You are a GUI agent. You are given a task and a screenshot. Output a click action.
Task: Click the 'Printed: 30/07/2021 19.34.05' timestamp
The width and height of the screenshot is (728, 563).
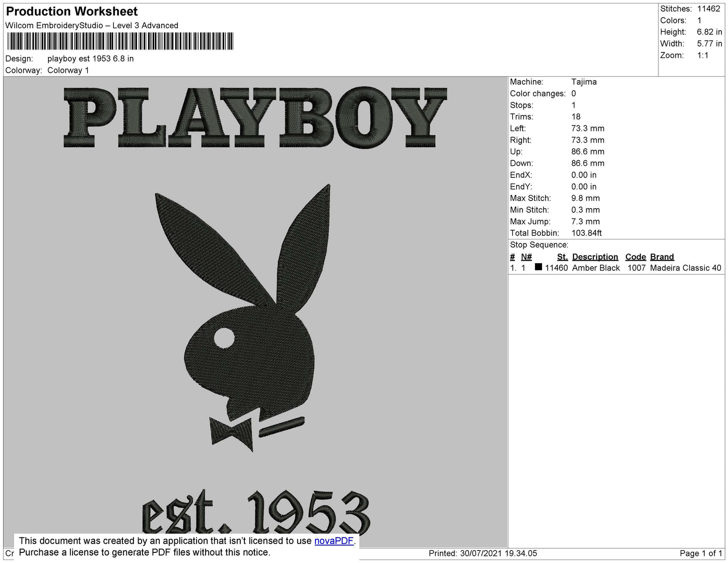click(x=483, y=553)
